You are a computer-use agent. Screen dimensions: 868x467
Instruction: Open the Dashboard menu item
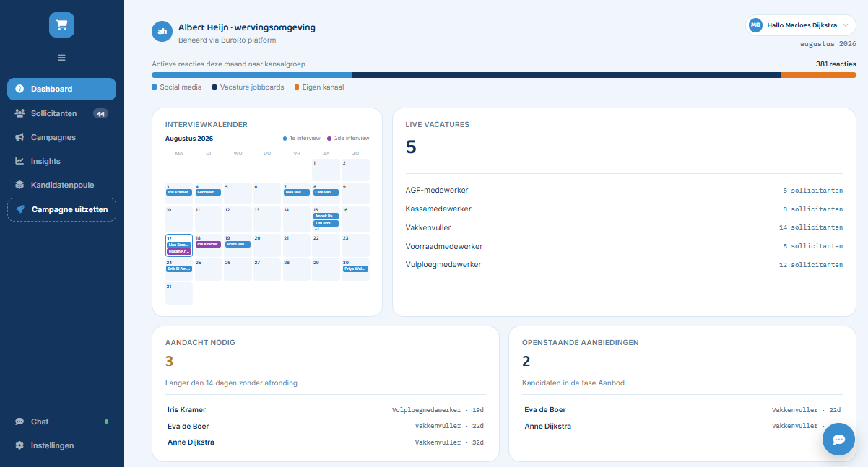tap(61, 89)
